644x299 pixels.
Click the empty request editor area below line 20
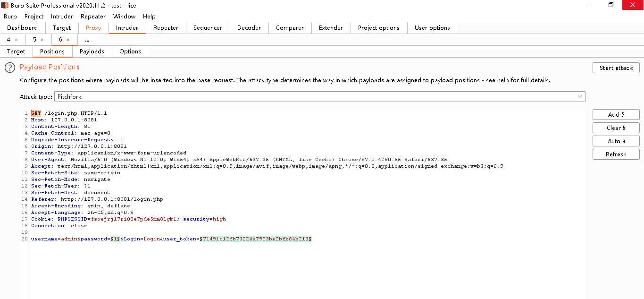coord(307,272)
